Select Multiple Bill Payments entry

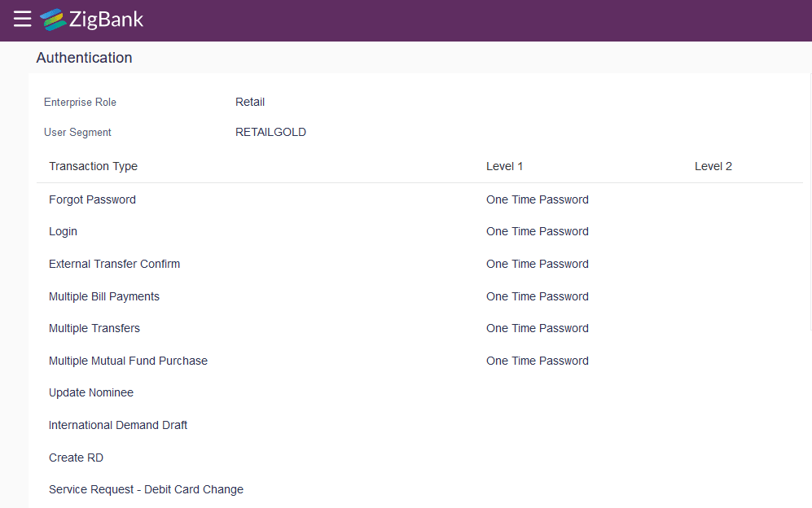[x=104, y=296]
